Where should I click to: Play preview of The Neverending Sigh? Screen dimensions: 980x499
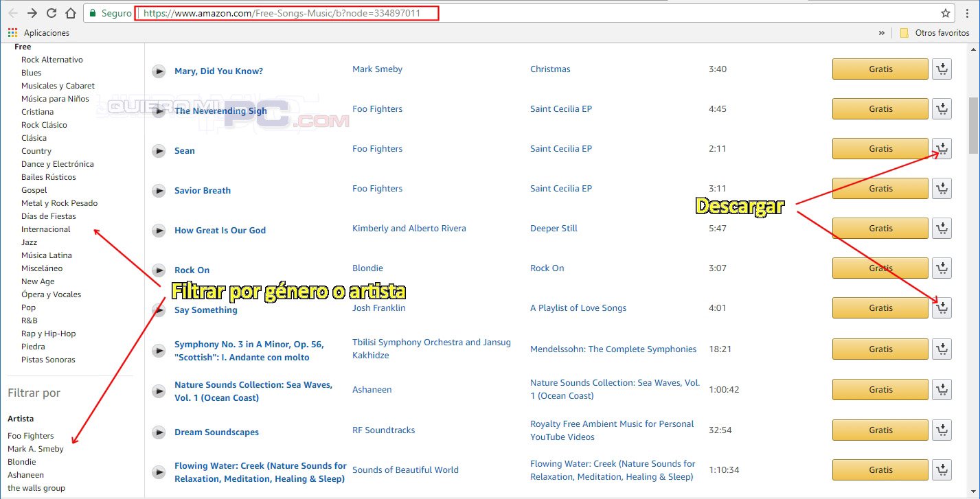(x=159, y=111)
